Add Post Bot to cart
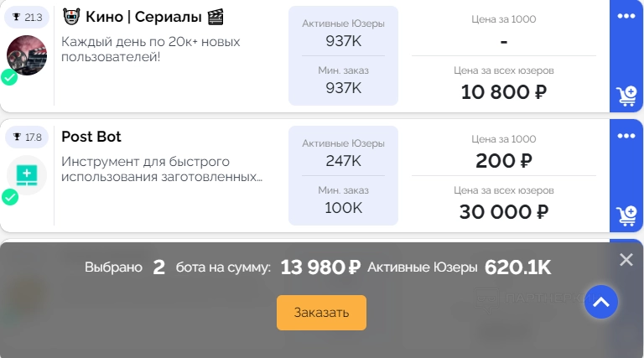Screen dimensions: 644x358 click(626, 215)
